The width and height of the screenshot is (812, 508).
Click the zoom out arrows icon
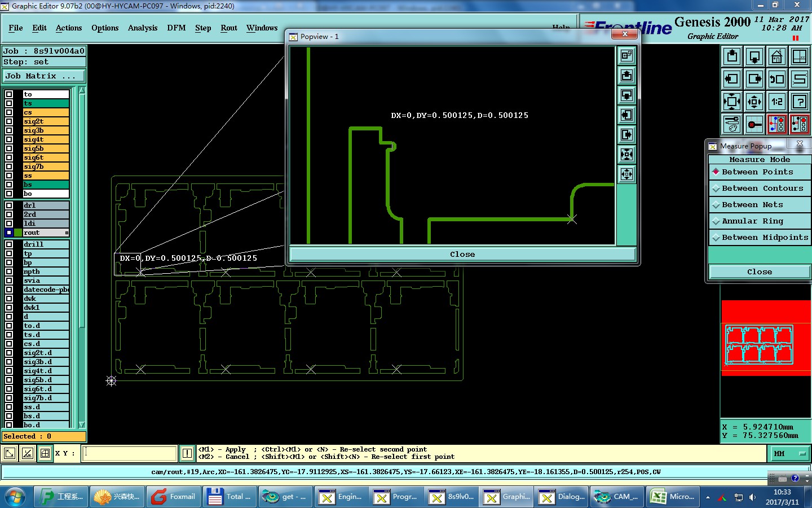click(732, 102)
